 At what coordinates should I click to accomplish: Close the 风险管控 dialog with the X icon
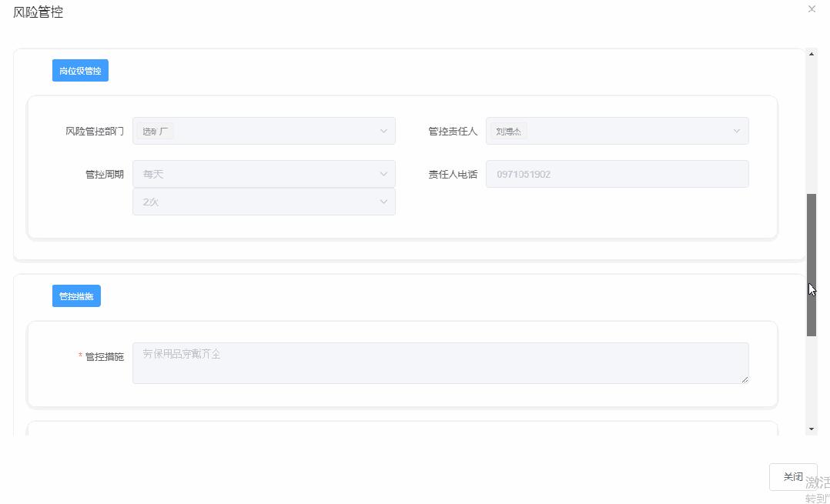812,9
